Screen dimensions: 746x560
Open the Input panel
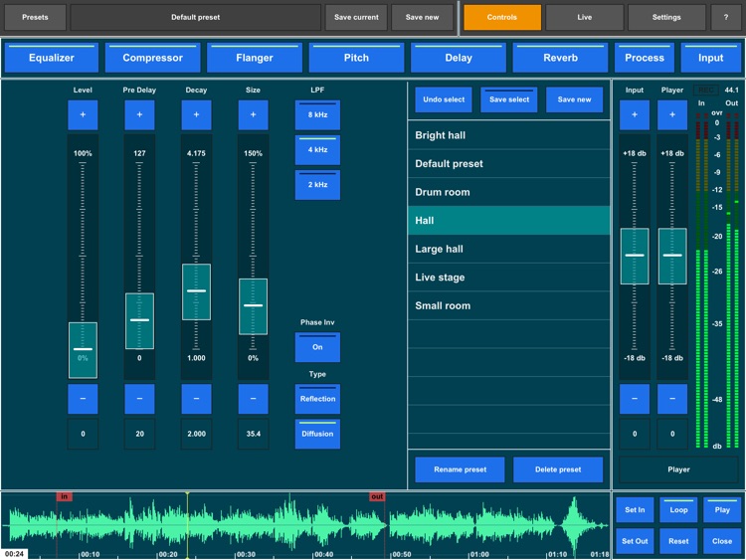click(x=711, y=58)
